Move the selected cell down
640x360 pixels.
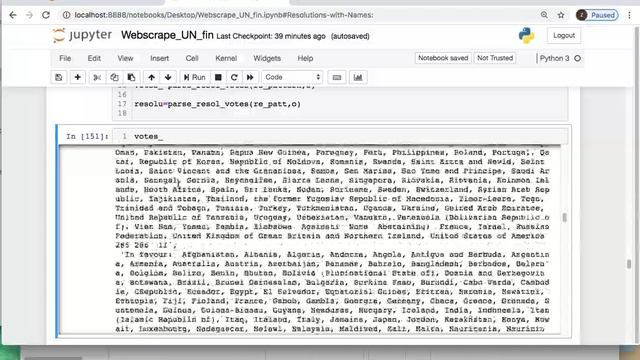coord(168,77)
